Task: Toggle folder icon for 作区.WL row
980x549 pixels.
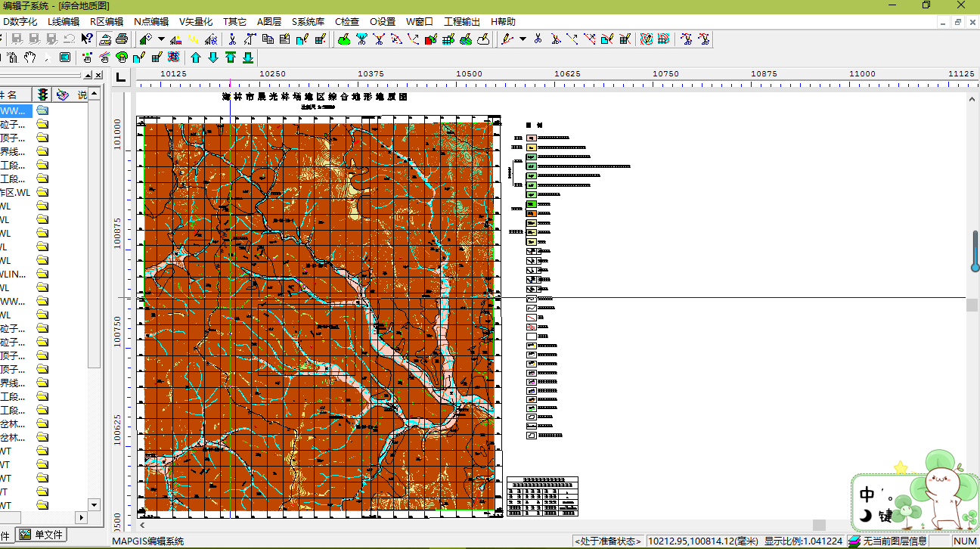Action: pos(42,192)
